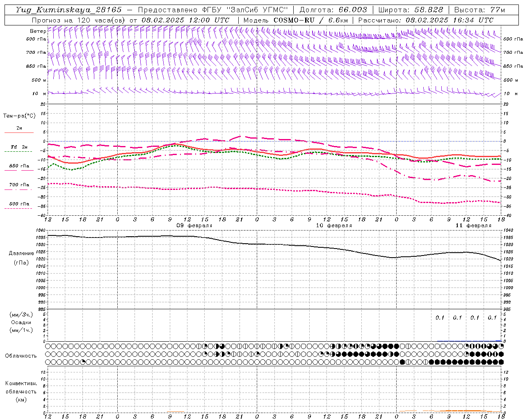Click the Облачность row label
This screenshot has width=525, height=420.
point(21,356)
